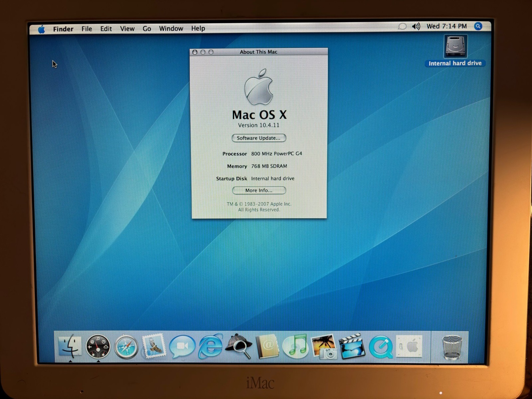The height and width of the screenshot is (399, 532).
Task: Open Finder from the dock
Action: (70, 346)
